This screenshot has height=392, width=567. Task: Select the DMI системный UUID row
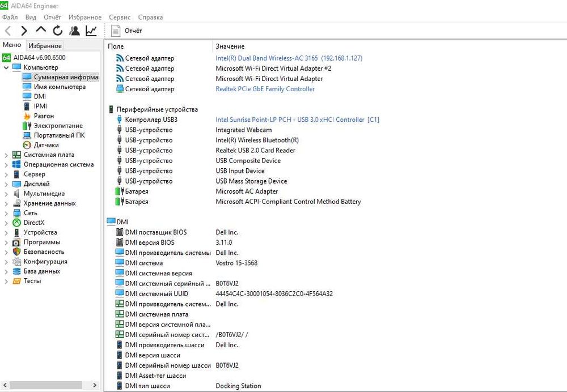coord(224,294)
